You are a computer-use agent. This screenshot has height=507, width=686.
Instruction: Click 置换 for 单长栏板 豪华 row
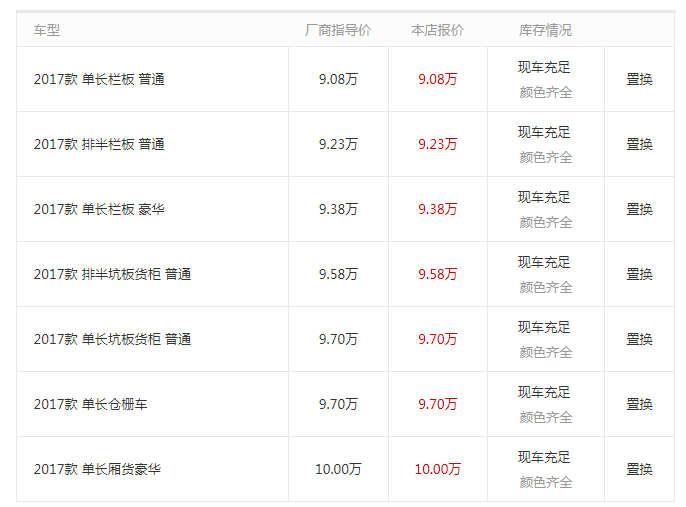coord(639,209)
